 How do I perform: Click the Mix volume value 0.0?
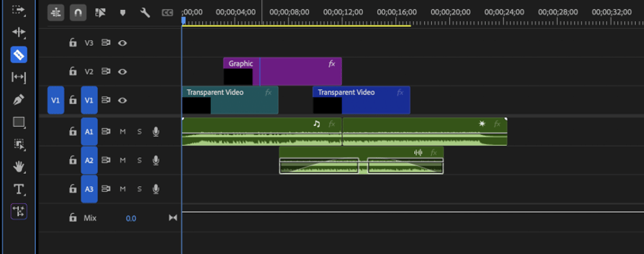point(131,218)
